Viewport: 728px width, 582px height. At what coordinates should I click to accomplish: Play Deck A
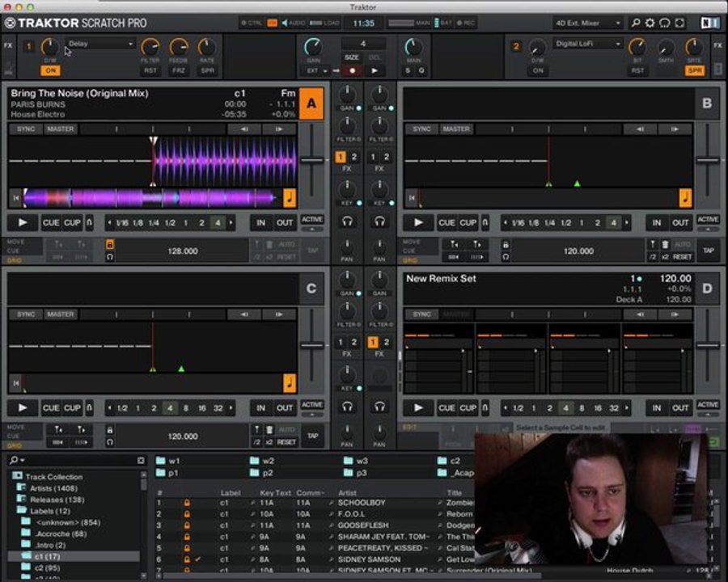(23, 223)
